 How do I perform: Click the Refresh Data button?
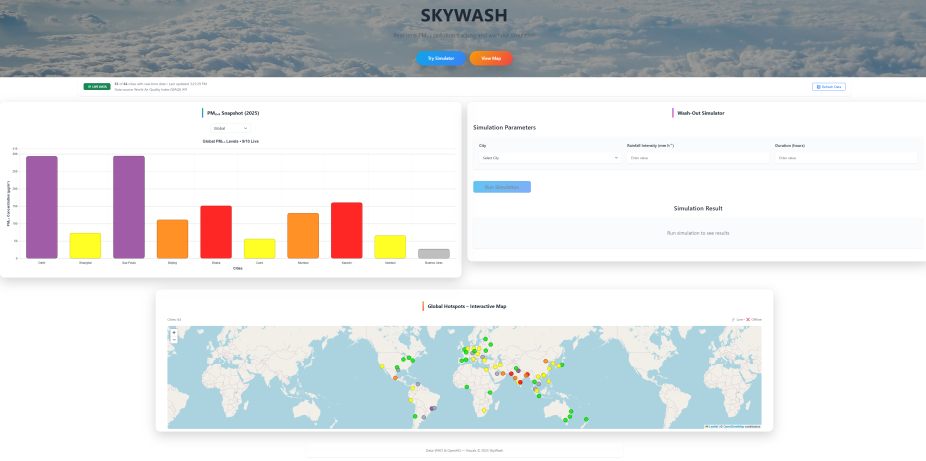(x=828, y=87)
